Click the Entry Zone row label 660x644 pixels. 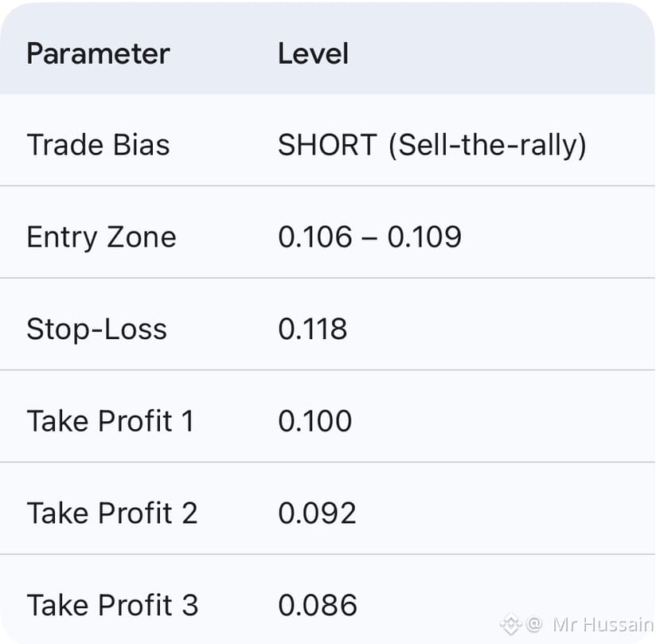[101, 237]
